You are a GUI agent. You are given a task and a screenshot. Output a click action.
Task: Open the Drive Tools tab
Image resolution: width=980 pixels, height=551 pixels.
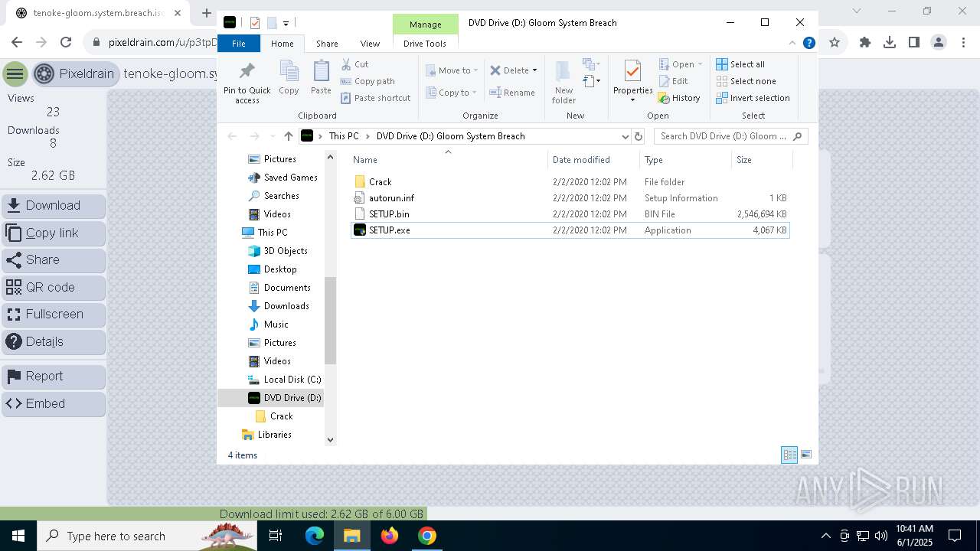425,44
